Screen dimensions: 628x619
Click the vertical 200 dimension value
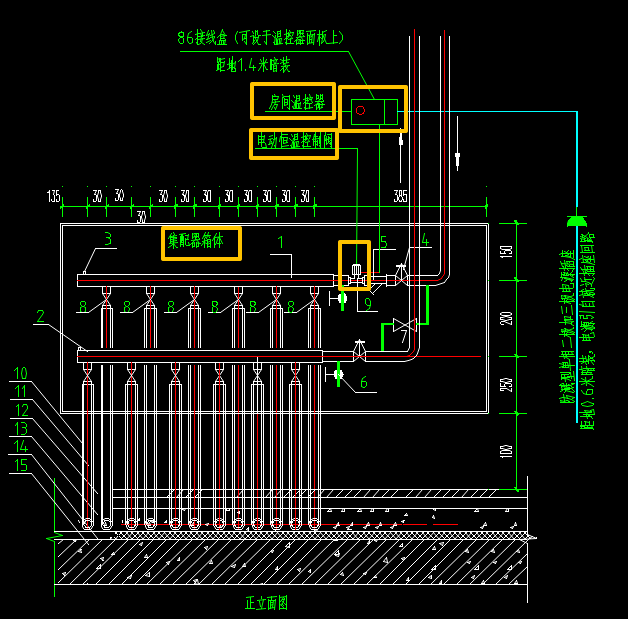click(506, 318)
